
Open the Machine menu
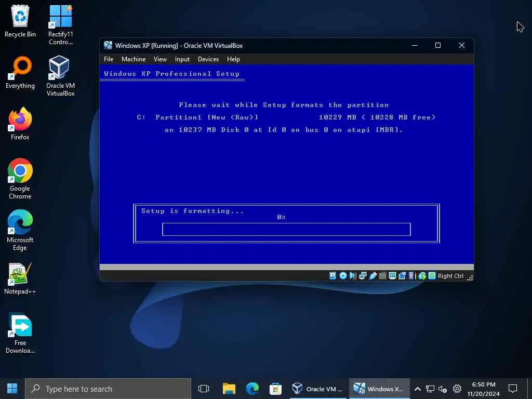click(x=134, y=59)
